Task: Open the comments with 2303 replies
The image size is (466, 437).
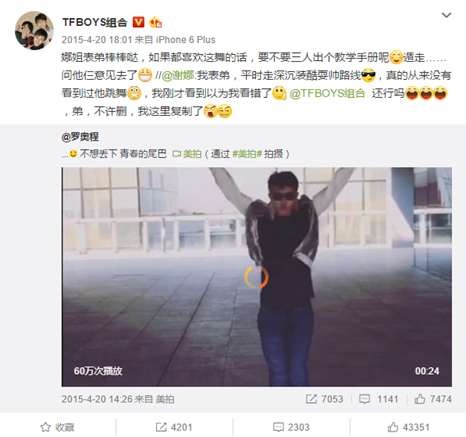Action: point(291,427)
